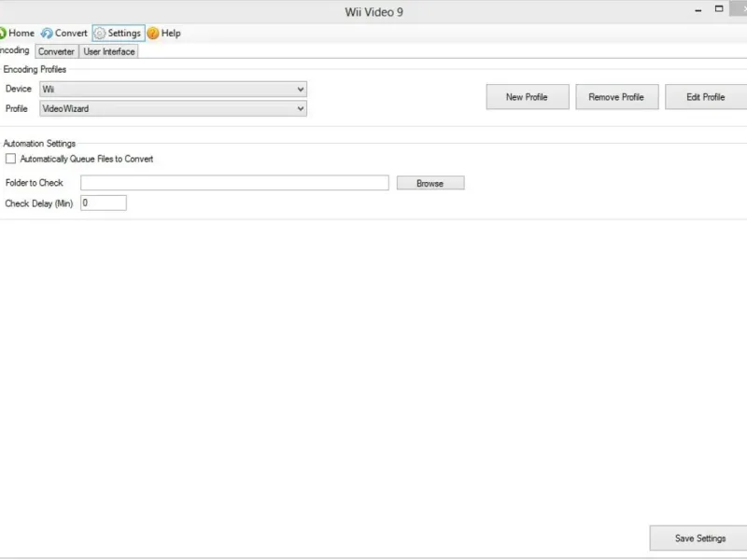Switch to the User Interface tab
This screenshot has height=560, width=747.
point(109,51)
